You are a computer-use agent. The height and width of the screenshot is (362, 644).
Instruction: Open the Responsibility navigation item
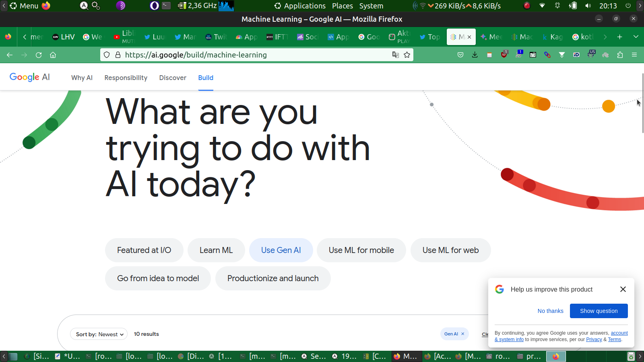coord(126,78)
